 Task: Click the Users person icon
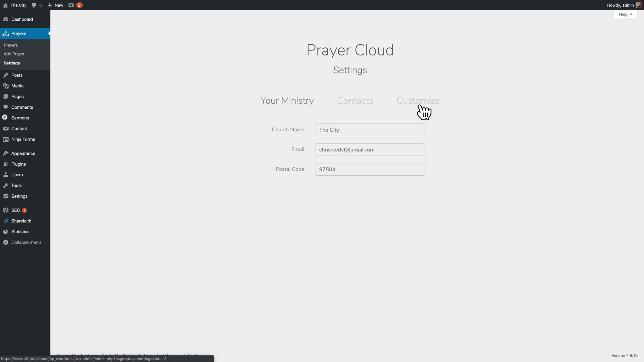(x=6, y=175)
